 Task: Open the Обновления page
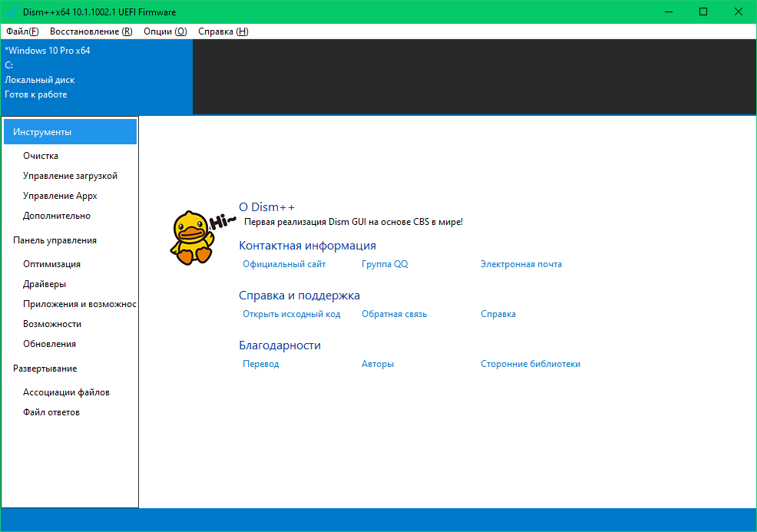point(49,344)
